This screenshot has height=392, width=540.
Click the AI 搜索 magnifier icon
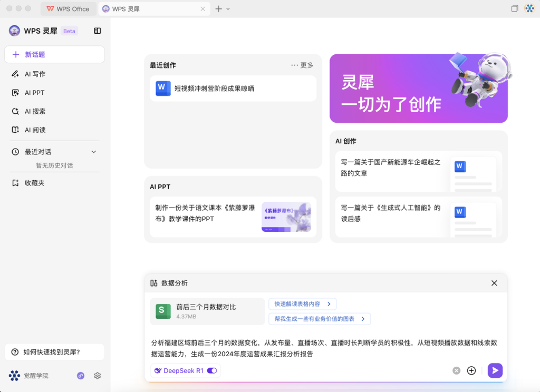[15, 111]
